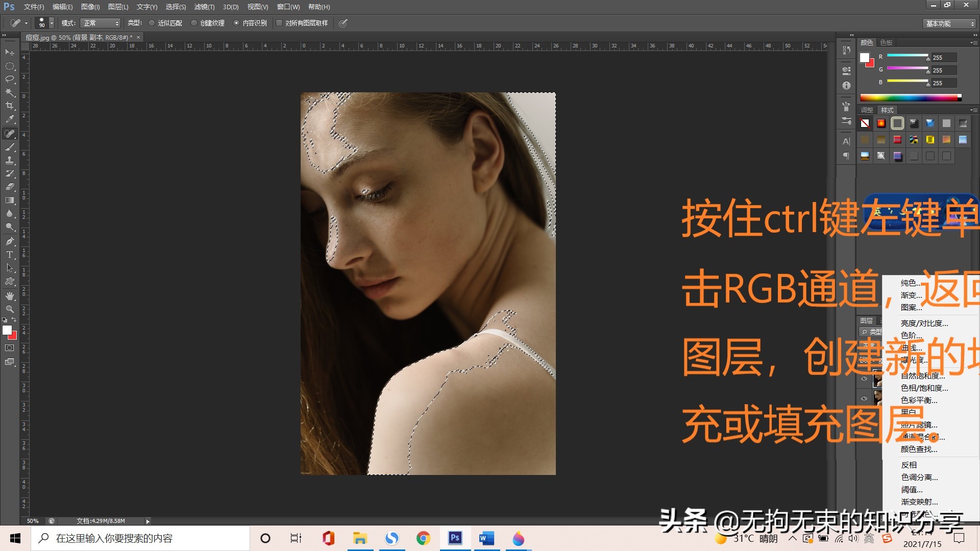
Task: Open the 基本功能 workspace dropdown
Action: (x=948, y=23)
